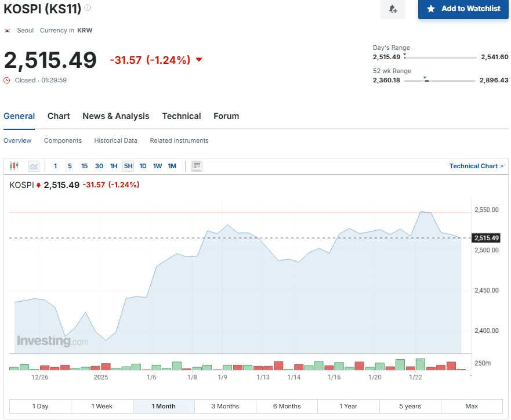Show the 5 years time range
This screenshot has width=511, height=420.
click(410, 406)
